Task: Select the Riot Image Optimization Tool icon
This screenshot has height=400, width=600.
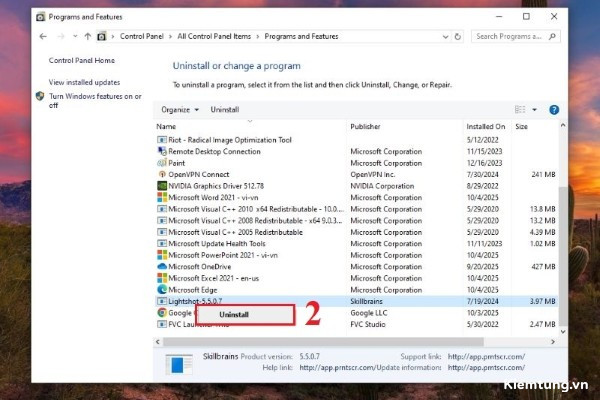Action: [162, 140]
